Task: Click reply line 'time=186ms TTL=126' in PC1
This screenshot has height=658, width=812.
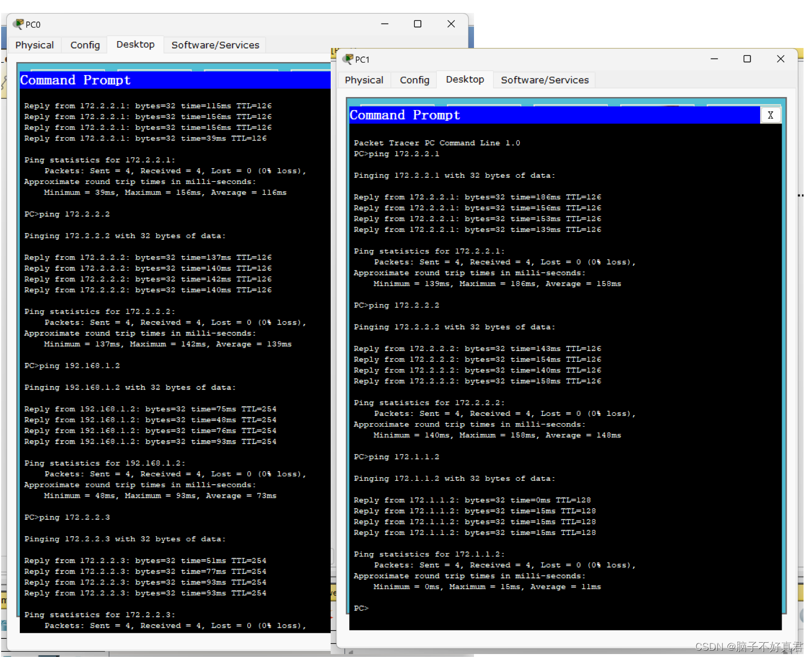Action: 477,198
